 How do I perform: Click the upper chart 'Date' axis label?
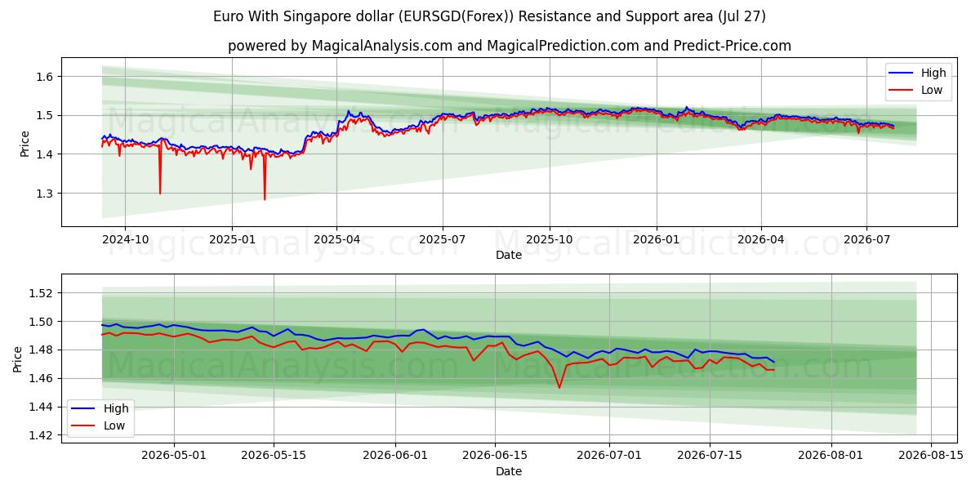(x=509, y=256)
